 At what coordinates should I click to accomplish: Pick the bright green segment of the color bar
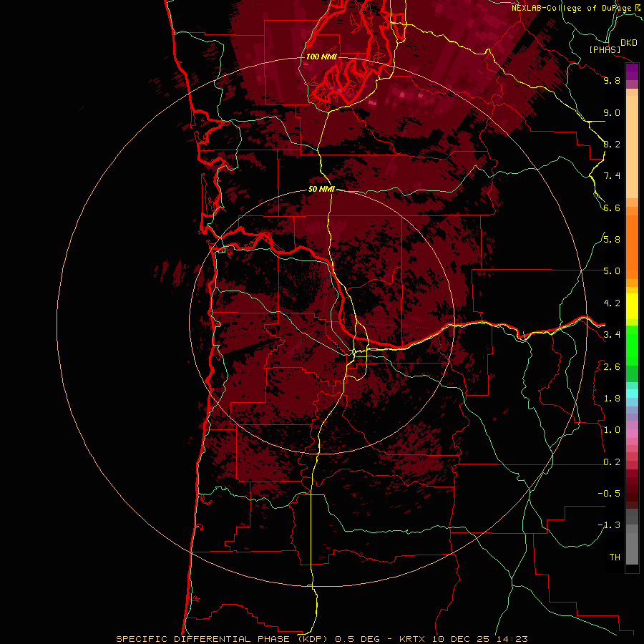pyautogui.click(x=632, y=346)
